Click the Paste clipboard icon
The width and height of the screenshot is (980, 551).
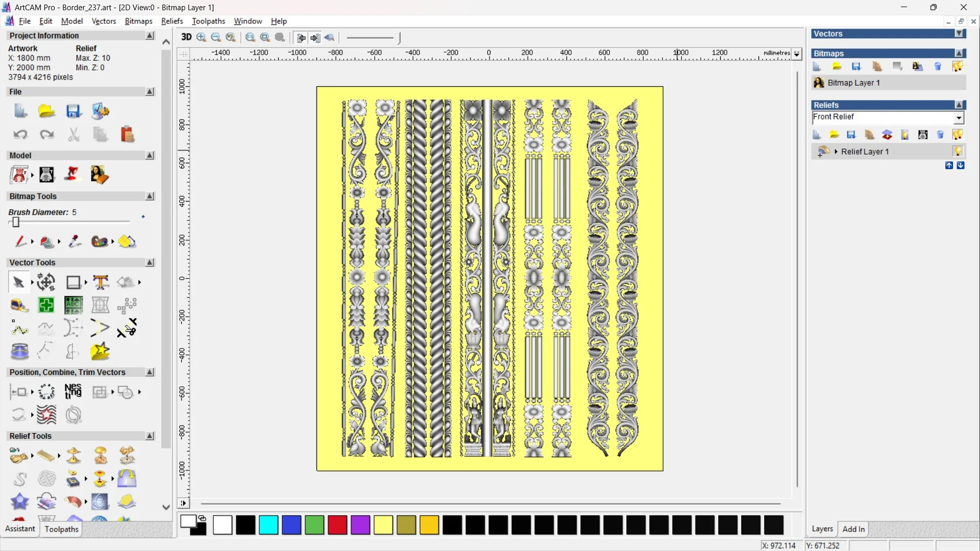[x=127, y=135]
